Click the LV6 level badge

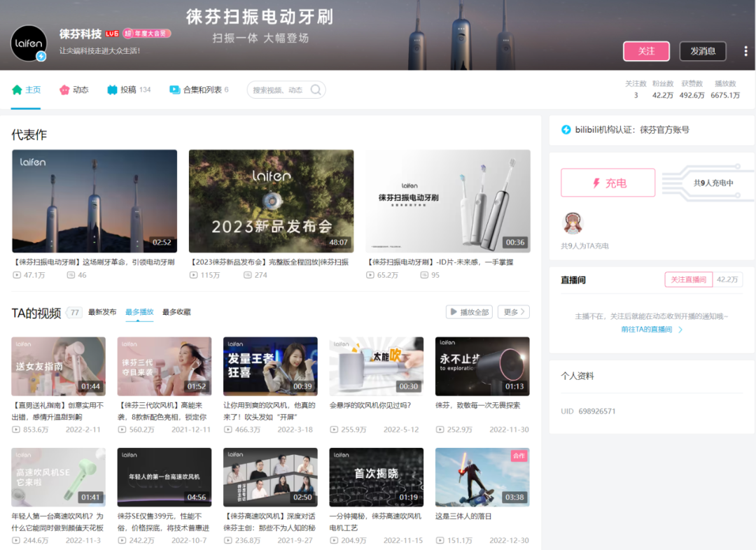coord(112,34)
